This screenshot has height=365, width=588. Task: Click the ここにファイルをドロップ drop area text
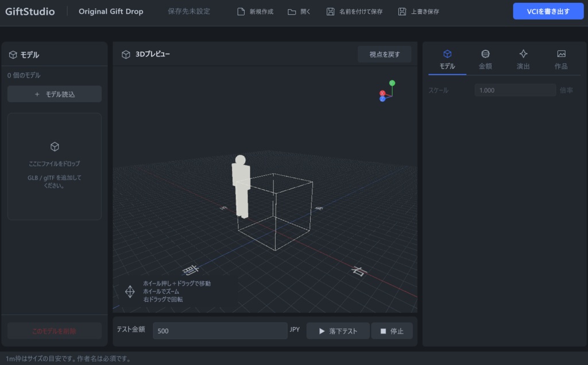click(55, 164)
